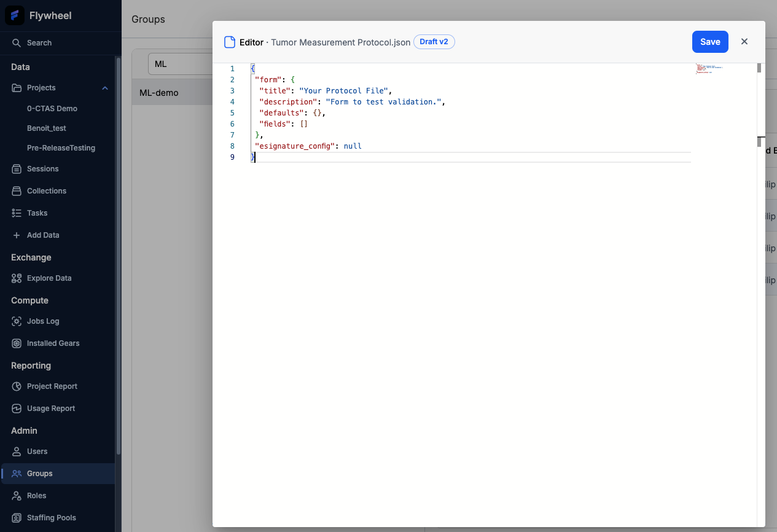
Task: Select the Tasks list icon
Action: pos(16,213)
